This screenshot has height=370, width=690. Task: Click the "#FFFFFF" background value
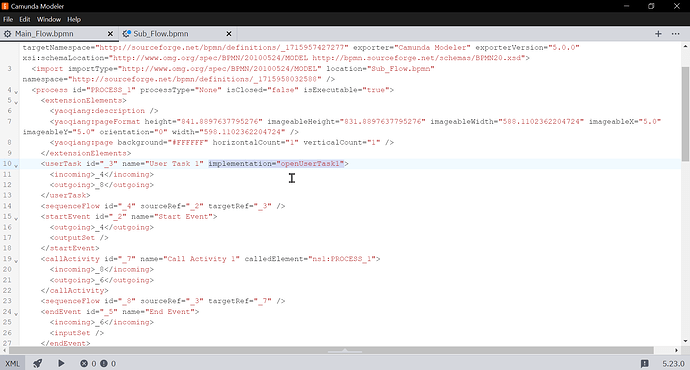pos(187,143)
